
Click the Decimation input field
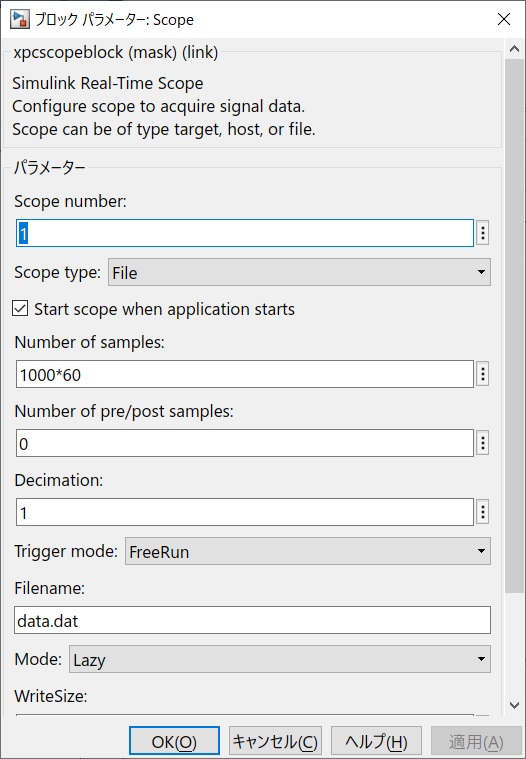pyautogui.click(x=245, y=512)
